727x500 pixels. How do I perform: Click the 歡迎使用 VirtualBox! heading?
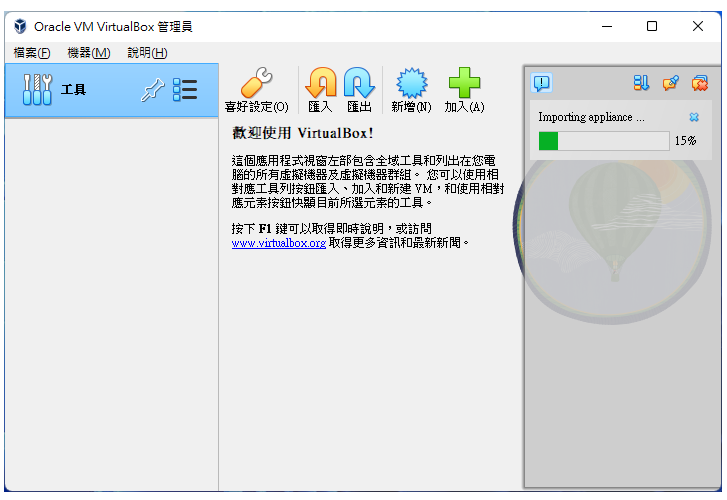[x=303, y=133]
